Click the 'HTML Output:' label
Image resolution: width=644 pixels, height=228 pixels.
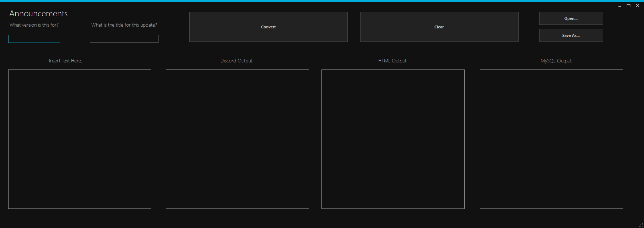(x=393, y=61)
